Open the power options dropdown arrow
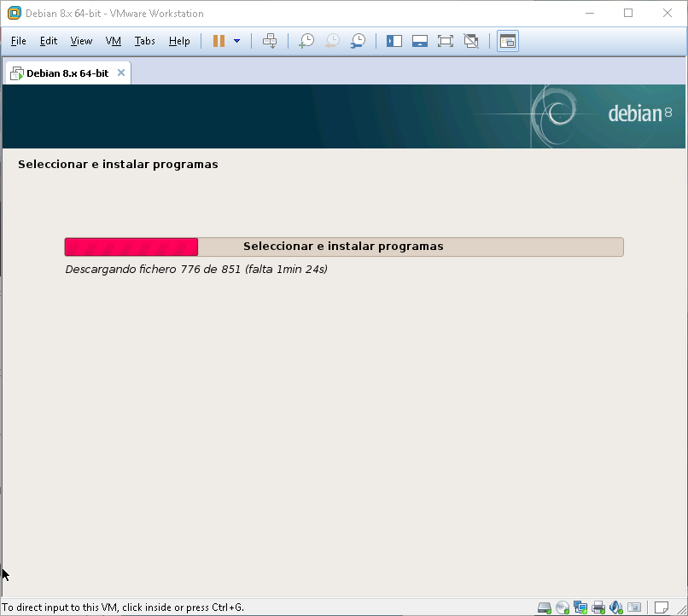688x616 pixels. tap(236, 41)
